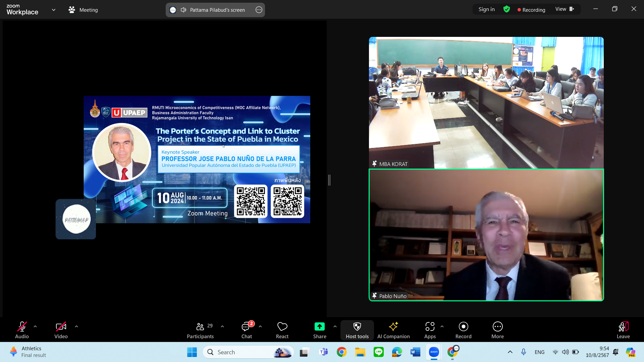Viewport: 644px width, 362px height.
Task: Turn on camera with the Video button
Action: [61, 330]
